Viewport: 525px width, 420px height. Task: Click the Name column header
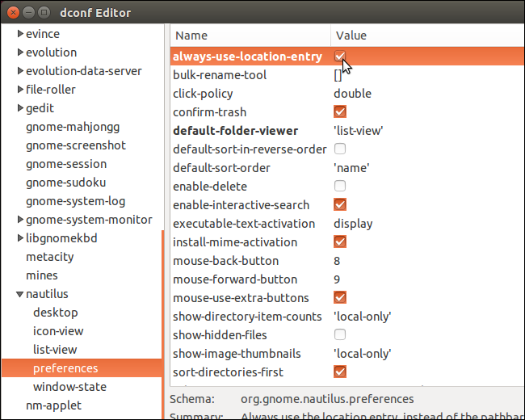(x=250, y=36)
